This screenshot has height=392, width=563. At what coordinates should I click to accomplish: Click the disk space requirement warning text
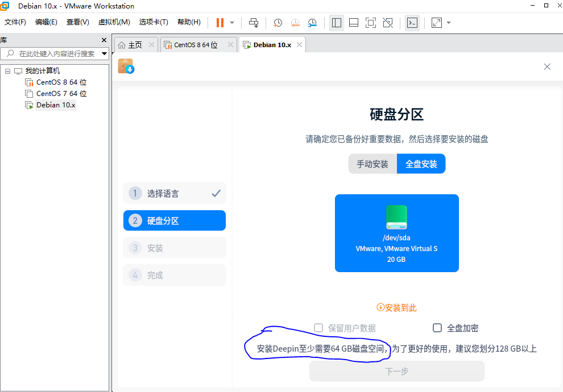click(397, 349)
